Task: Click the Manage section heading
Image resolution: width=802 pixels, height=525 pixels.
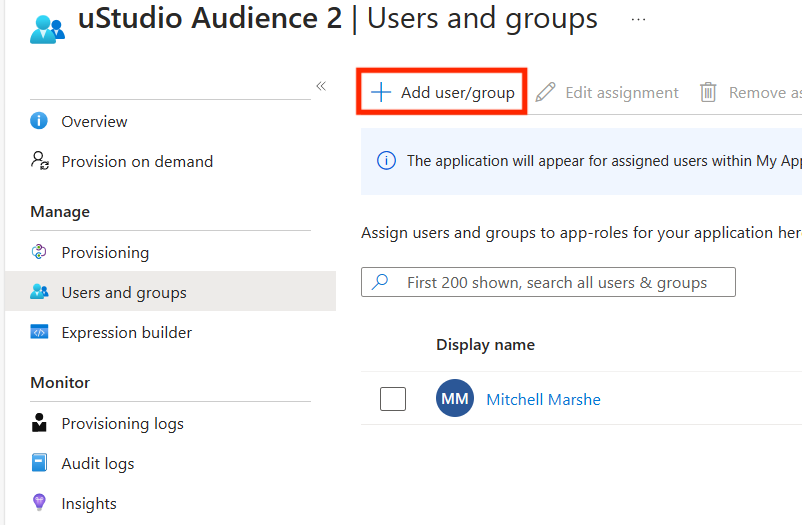Action: (60, 211)
